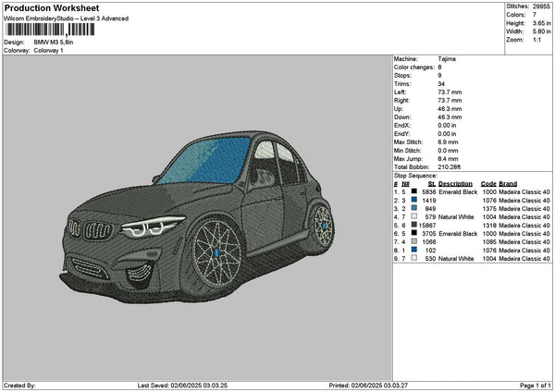The image size is (555, 392).
Task: Choose the gray swatch in stop 7
Action: coord(413,241)
